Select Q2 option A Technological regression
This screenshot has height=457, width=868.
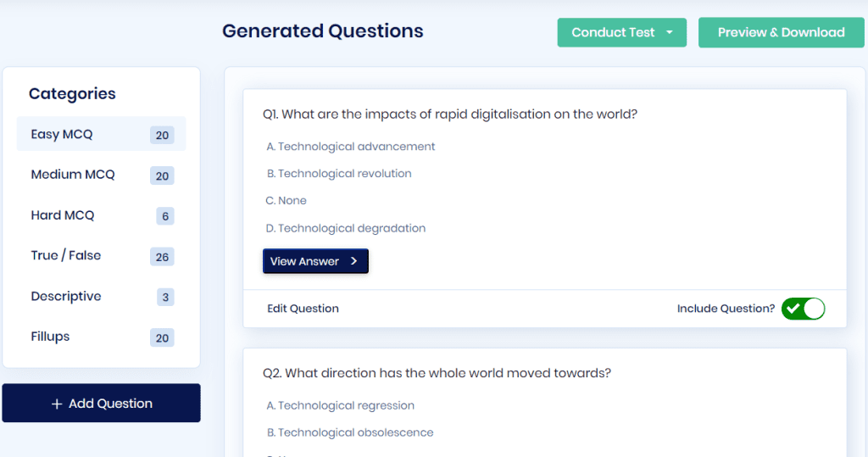tap(340, 405)
